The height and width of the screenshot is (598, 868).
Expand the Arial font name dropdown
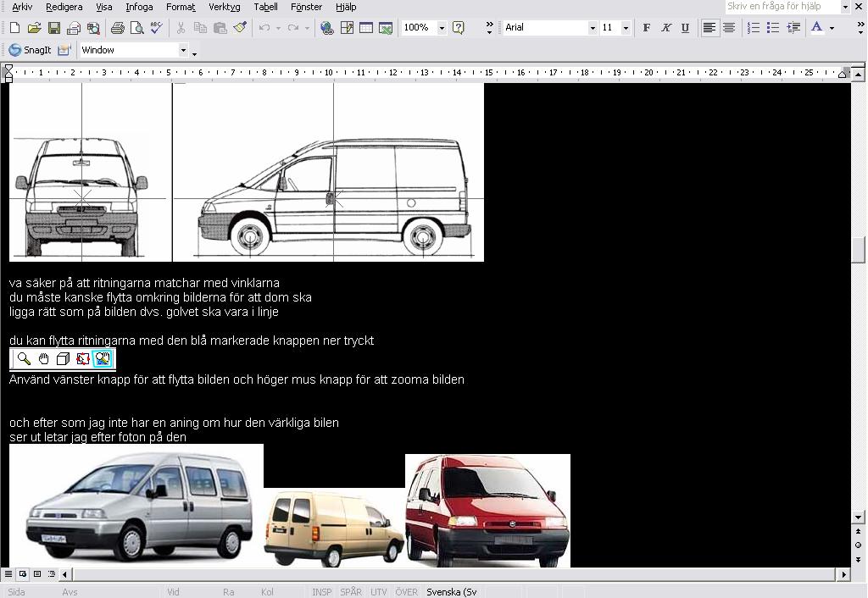click(593, 28)
